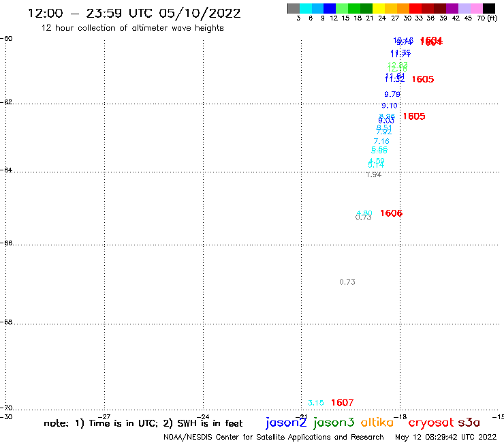Click the pink 70 ft legend swatch
Image resolution: width=504 pixels, height=443 pixels.
pyautogui.click(x=477, y=8)
